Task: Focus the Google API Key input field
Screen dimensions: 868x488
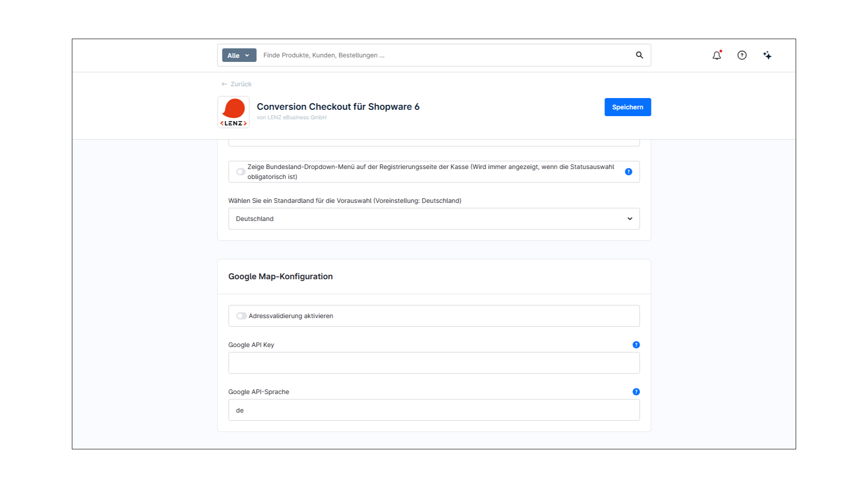Action: click(434, 362)
